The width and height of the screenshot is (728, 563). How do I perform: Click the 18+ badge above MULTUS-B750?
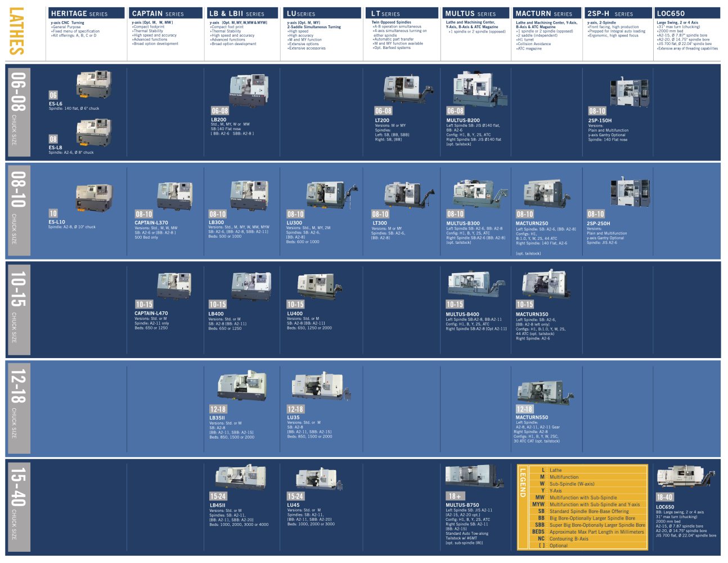455,496
